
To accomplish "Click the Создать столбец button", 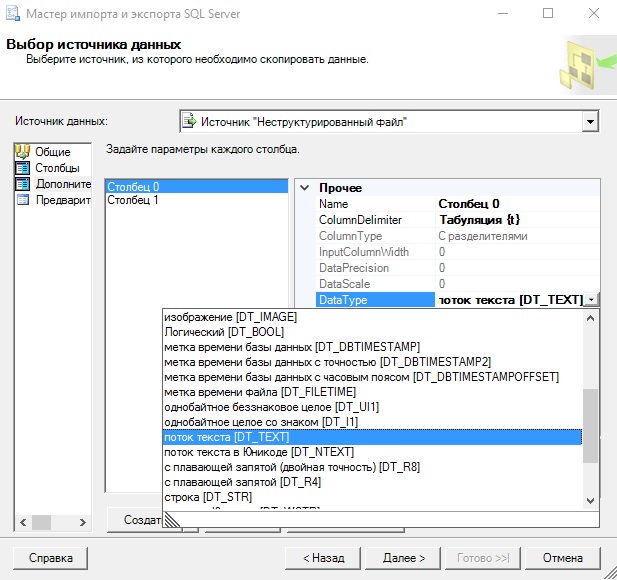I will (x=135, y=520).
